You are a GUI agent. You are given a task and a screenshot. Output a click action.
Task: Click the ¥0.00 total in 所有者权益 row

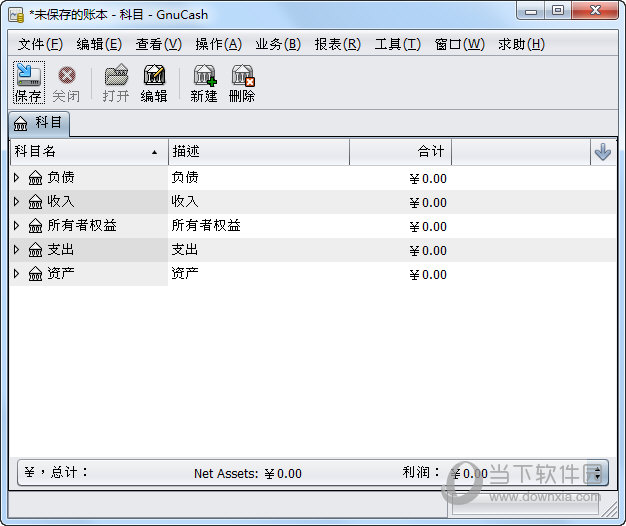pos(428,227)
